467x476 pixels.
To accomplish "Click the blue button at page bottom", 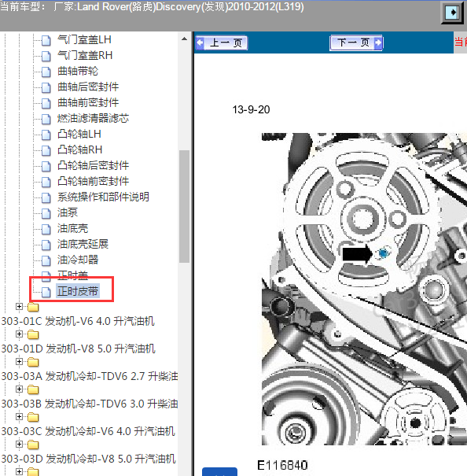I will click(219, 472).
